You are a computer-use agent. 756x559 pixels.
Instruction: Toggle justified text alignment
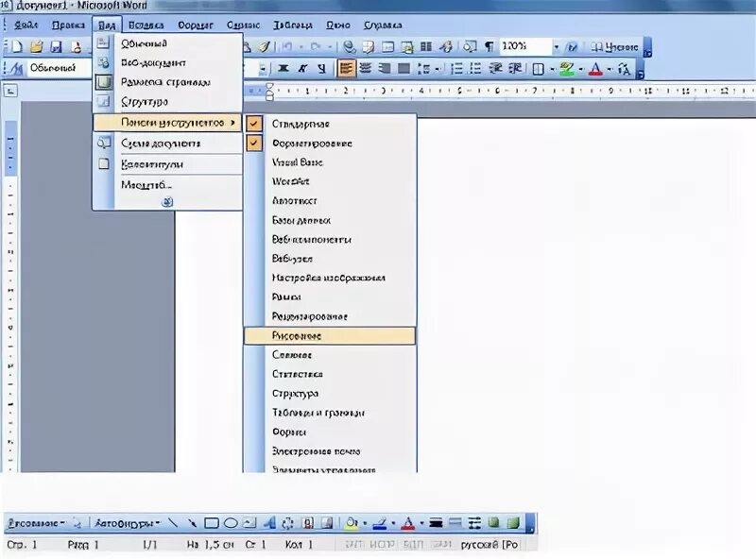[x=404, y=69]
